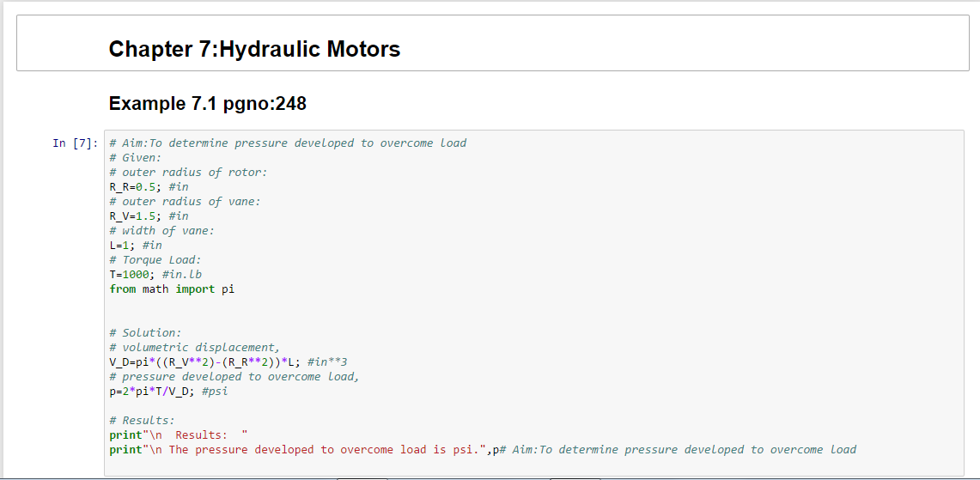Viewport: 980px width, 480px height.
Task: Click the "# volumetric displacement," comment
Action: 194,348
